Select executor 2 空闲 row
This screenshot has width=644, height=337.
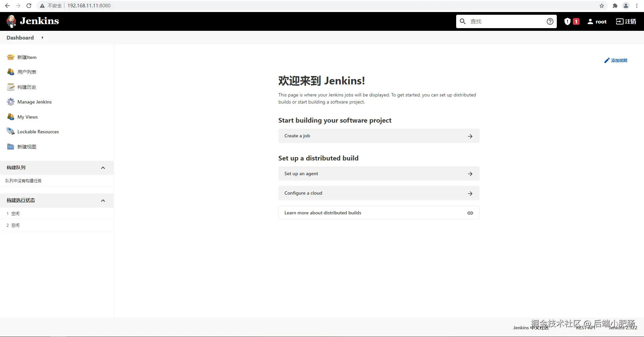point(57,225)
